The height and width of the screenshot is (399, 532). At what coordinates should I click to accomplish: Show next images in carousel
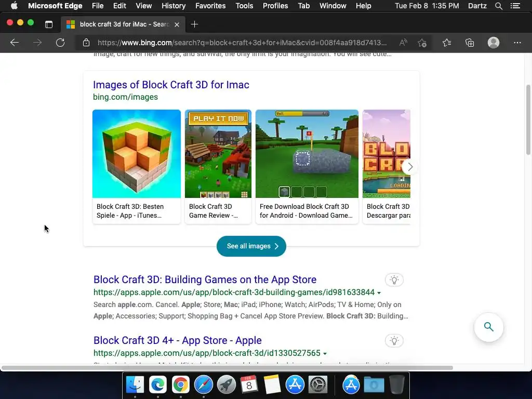click(x=410, y=167)
